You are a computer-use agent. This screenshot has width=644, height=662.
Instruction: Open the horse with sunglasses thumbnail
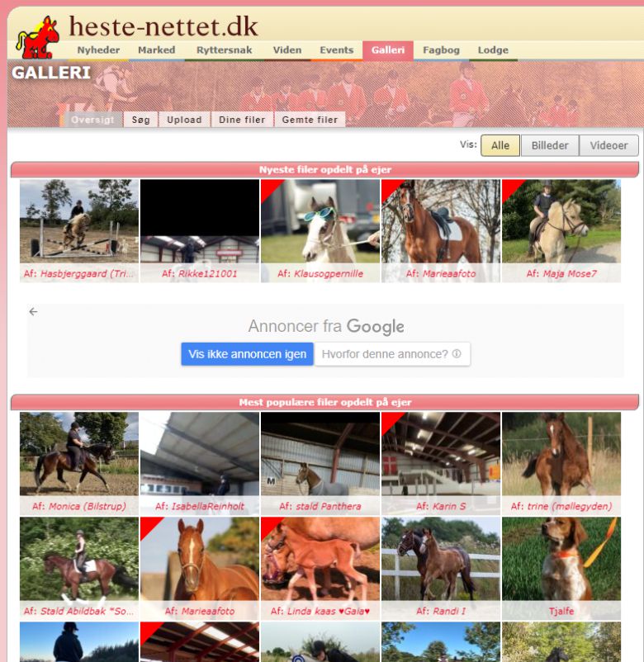[x=320, y=222]
